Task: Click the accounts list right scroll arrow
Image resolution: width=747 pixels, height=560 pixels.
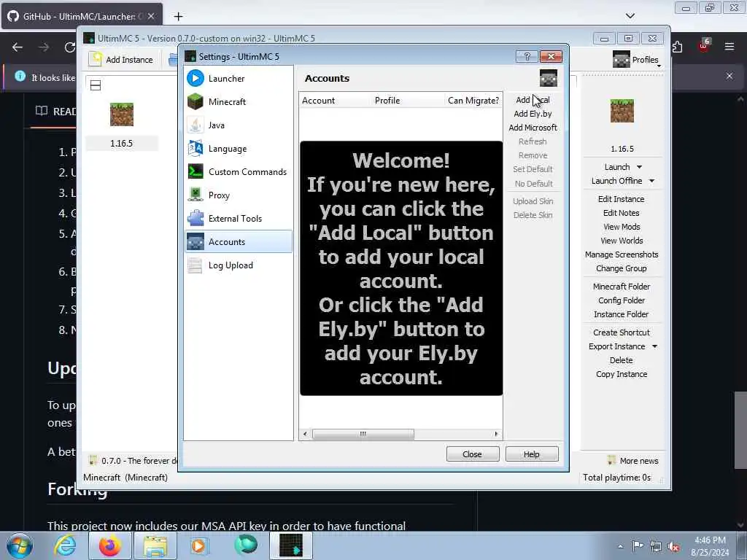Action: pos(496,434)
